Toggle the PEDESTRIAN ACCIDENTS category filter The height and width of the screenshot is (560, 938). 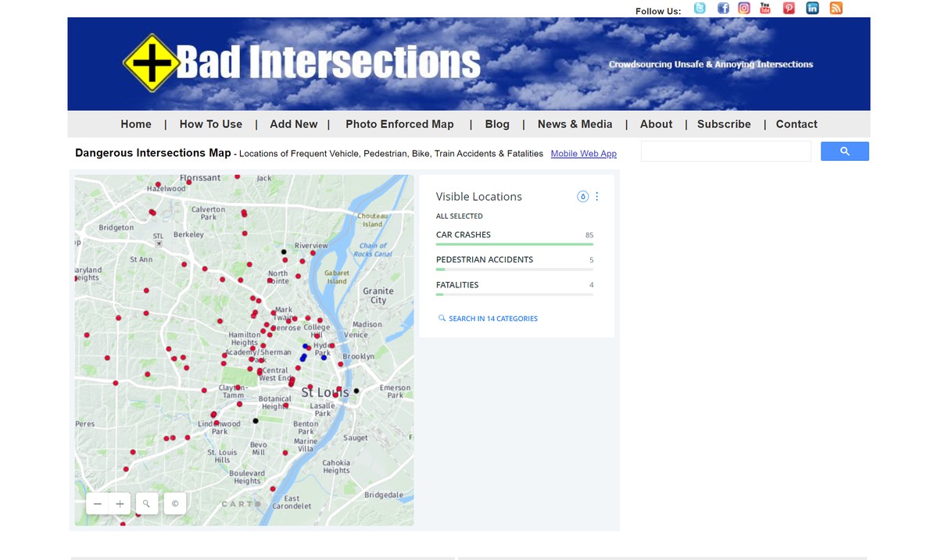pyautogui.click(x=484, y=260)
